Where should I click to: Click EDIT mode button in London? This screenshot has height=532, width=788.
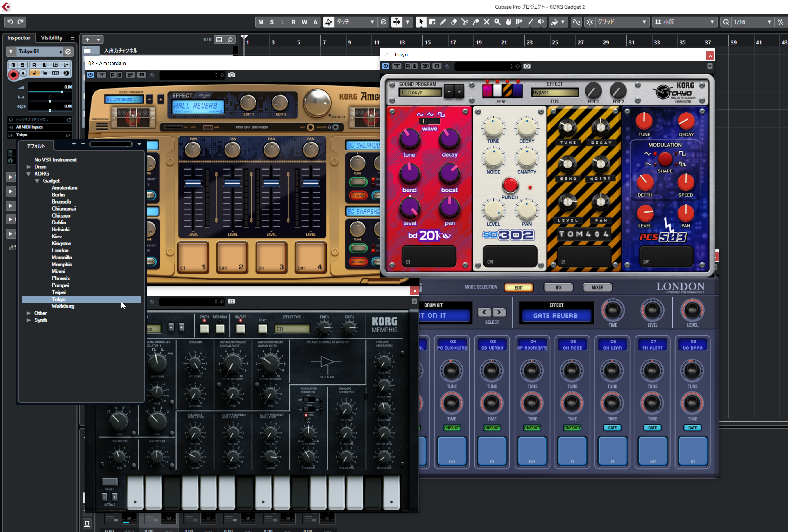[x=519, y=288]
